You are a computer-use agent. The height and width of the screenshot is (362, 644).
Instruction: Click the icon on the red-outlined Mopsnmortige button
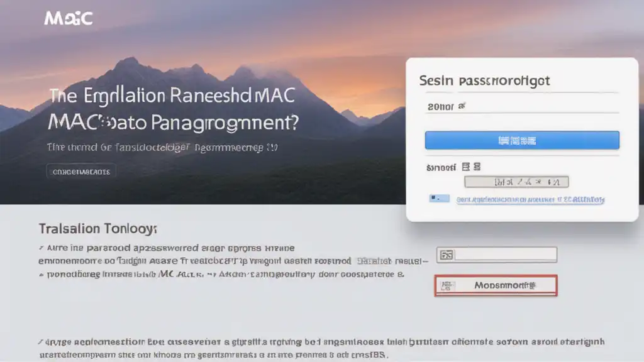coord(447,286)
